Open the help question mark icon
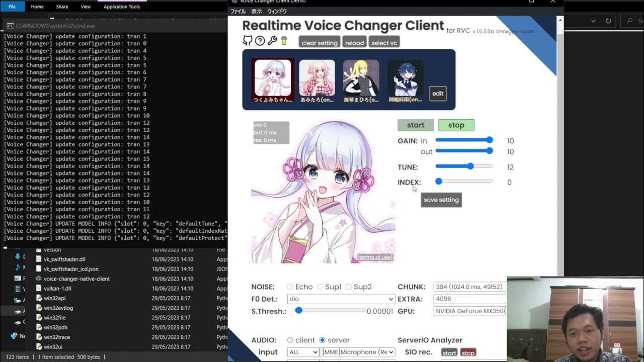Viewport: 644px width, 362px height. [x=260, y=41]
